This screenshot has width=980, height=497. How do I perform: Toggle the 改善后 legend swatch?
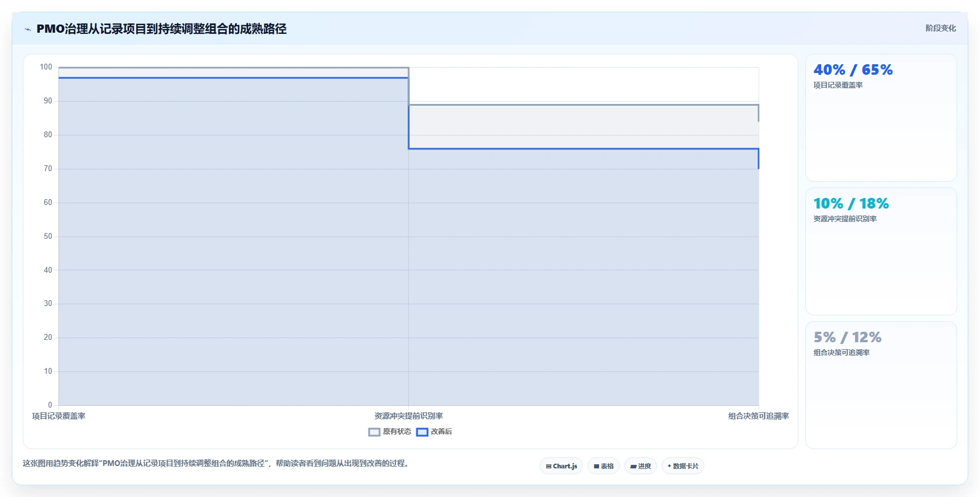click(422, 432)
